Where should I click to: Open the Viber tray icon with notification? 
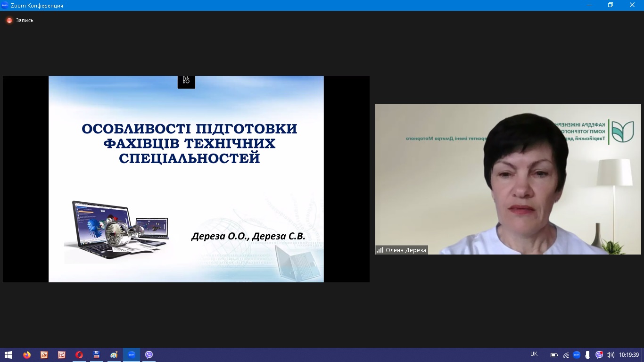tap(599, 355)
